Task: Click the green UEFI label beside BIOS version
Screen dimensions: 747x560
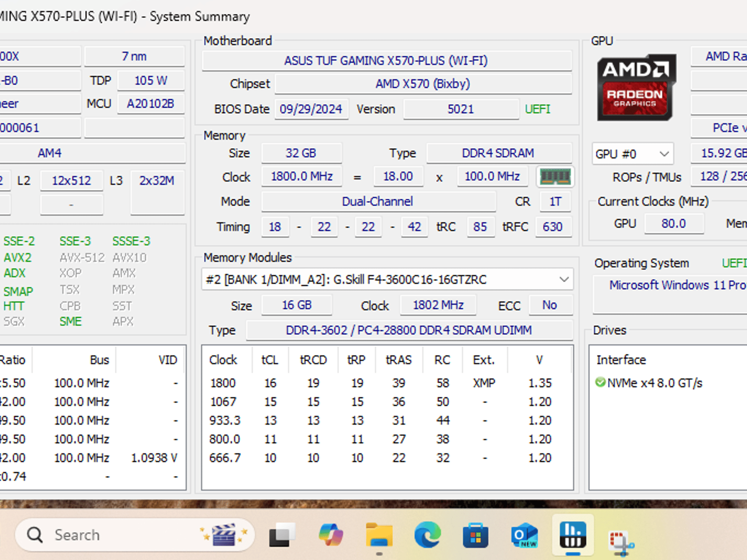Action: pyautogui.click(x=538, y=109)
